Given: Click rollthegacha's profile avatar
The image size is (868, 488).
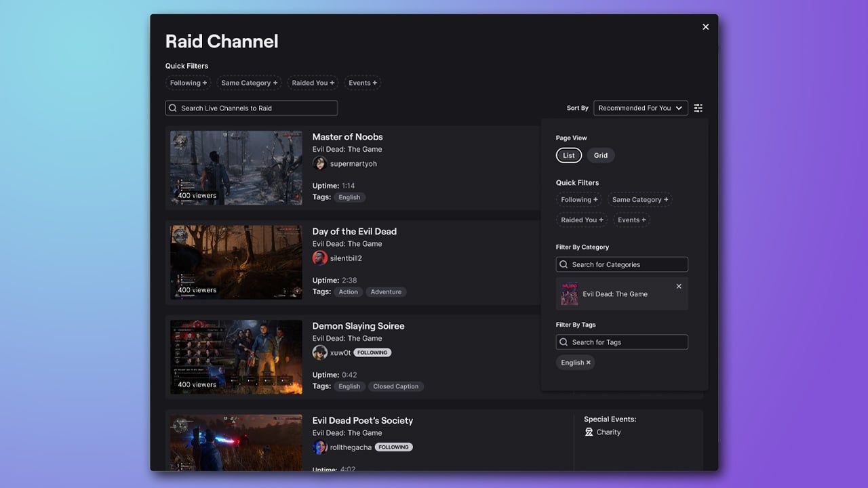Looking at the screenshot, I should 320,447.
